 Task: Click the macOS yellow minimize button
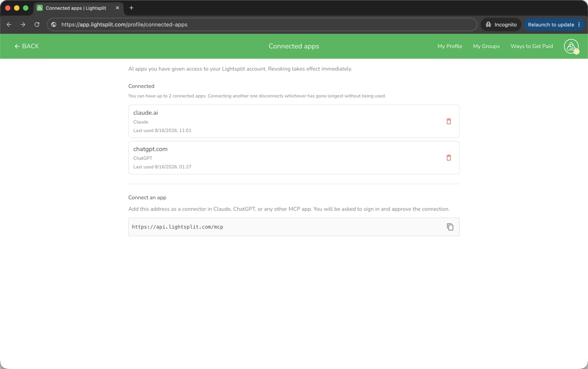(17, 8)
